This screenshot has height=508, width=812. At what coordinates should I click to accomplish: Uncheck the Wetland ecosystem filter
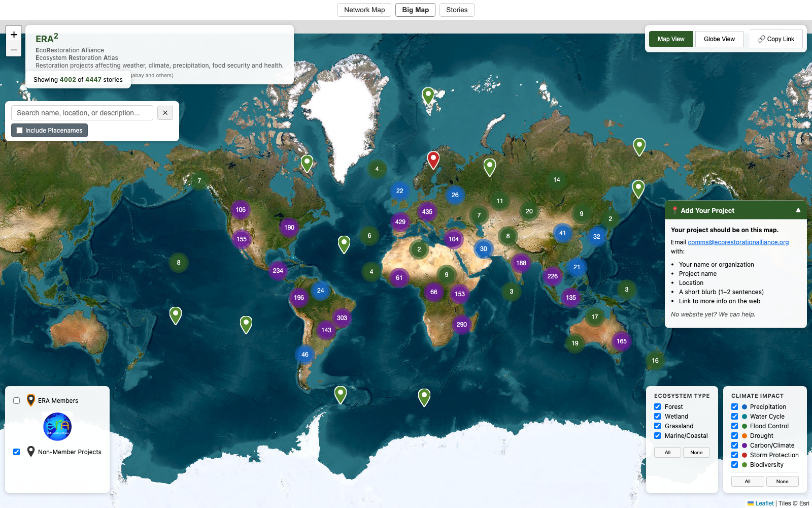click(x=657, y=417)
